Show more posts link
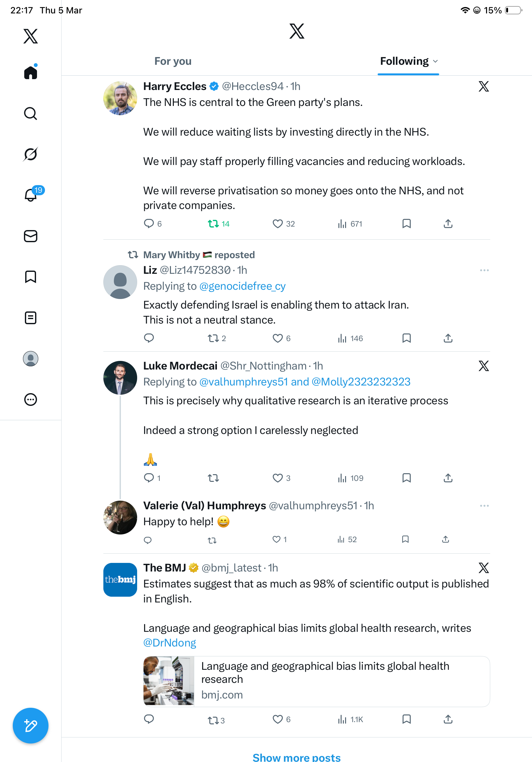The height and width of the screenshot is (762, 532). 297,757
